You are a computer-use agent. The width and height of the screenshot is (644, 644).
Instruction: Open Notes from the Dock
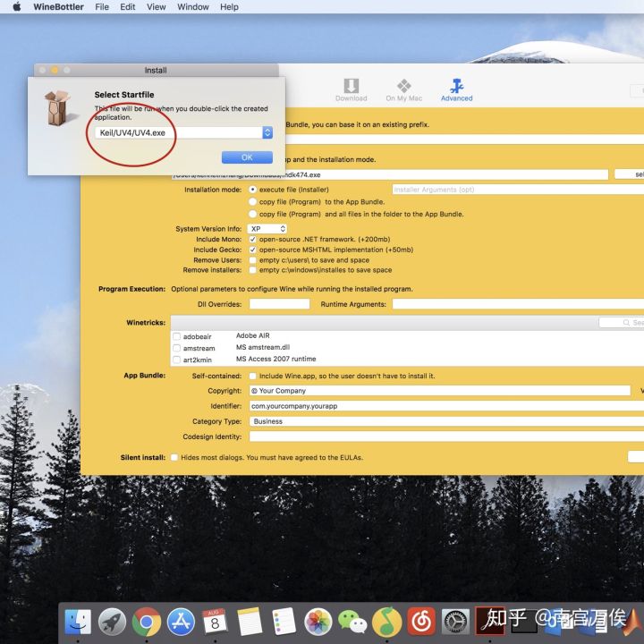coord(250,622)
